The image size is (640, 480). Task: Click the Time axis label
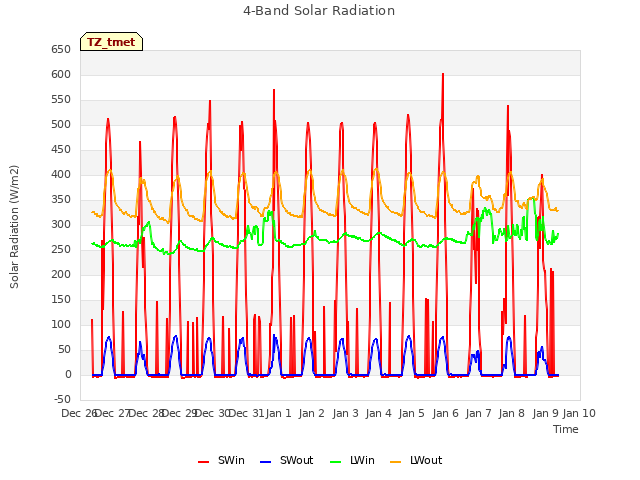(x=566, y=429)
